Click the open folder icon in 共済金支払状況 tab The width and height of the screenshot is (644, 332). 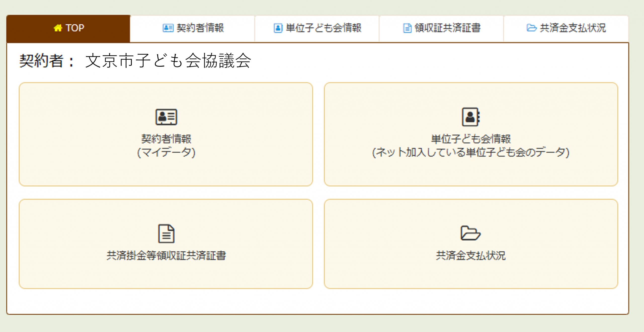tap(531, 28)
